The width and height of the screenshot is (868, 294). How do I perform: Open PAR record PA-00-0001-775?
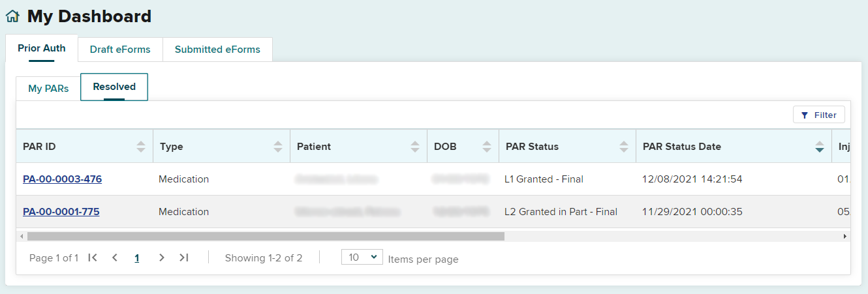(61, 212)
